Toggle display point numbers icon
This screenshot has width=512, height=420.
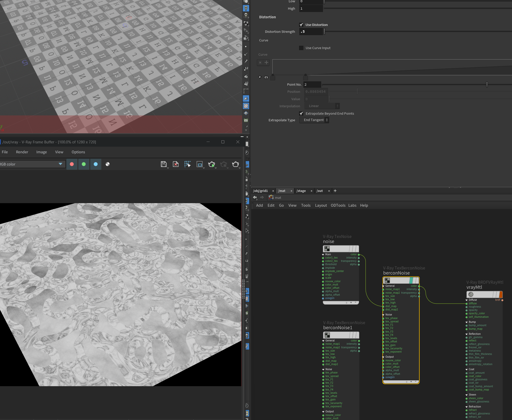point(246,69)
